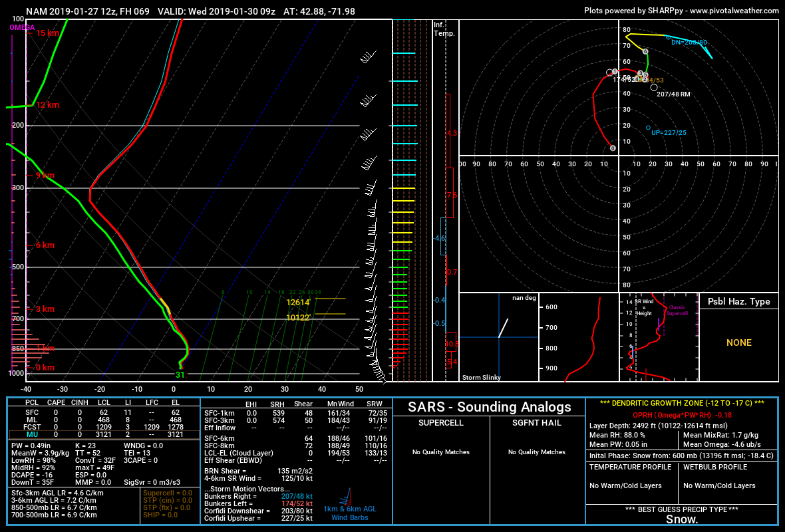The image size is (785, 532).
Task: Click the OMEGA label
Action: click(x=22, y=27)
